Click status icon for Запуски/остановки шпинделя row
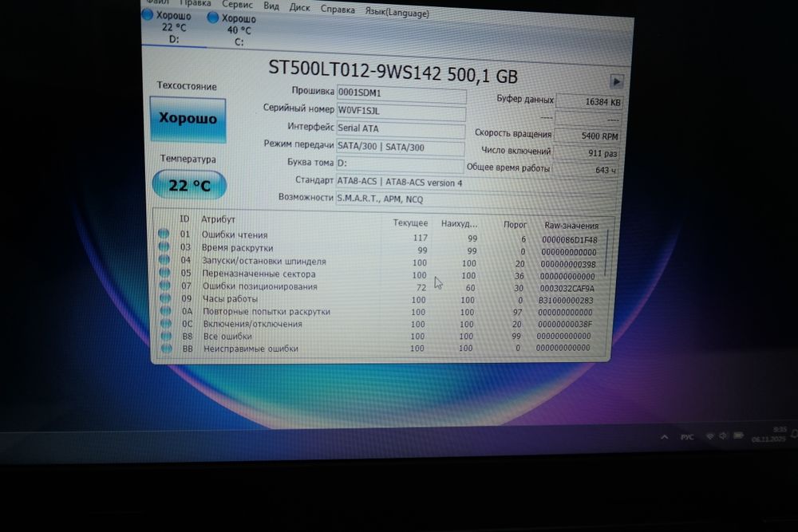Image resolution: width=798 pixels, height=532 pixels. (164, 259)
